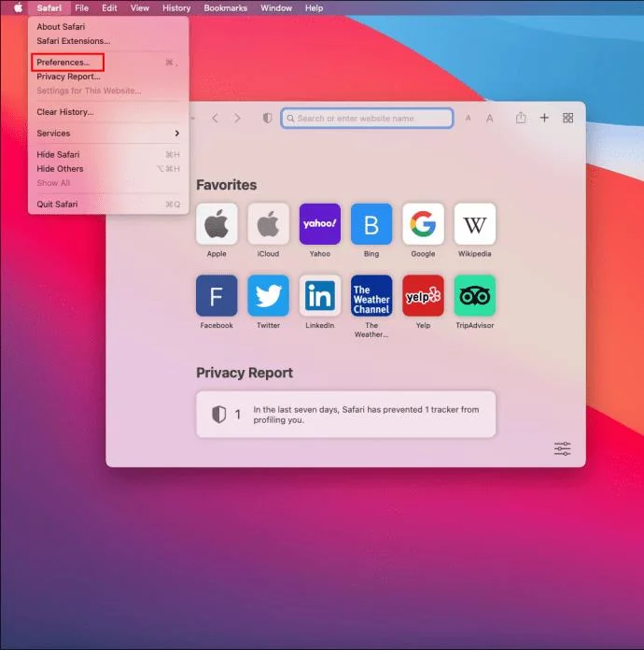
Task: Click the smaller text size A button
Action: (468, 119)
